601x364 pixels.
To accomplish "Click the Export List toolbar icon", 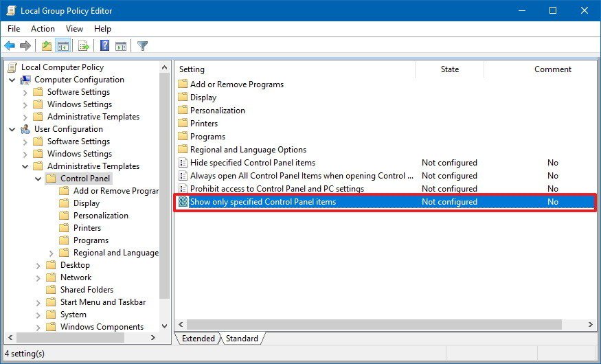I will click(83, 46).
